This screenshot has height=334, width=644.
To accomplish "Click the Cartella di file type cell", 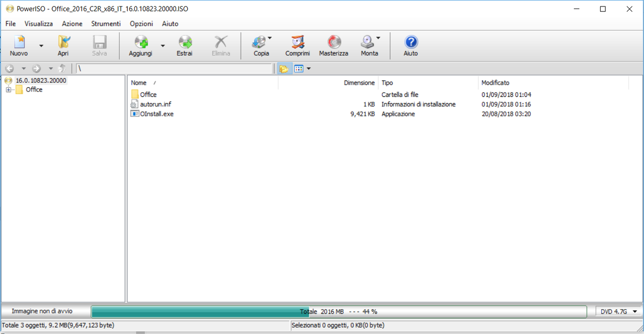I will 400,95.
